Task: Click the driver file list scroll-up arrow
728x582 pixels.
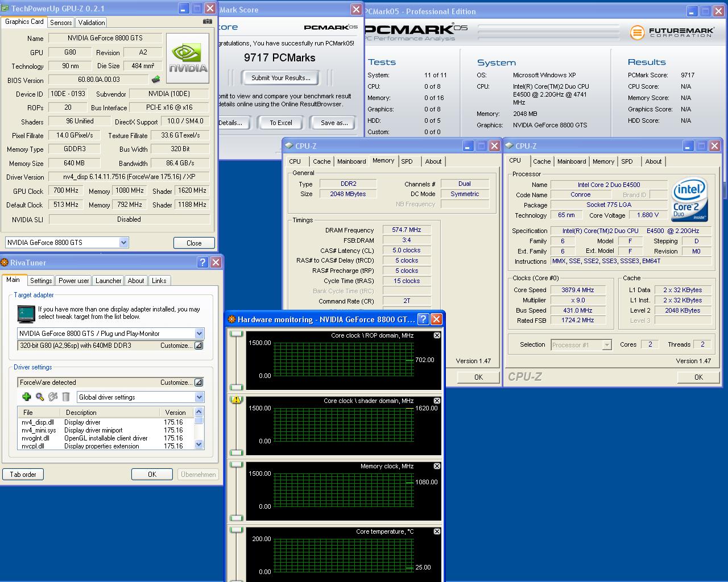Action: (198, 411)
